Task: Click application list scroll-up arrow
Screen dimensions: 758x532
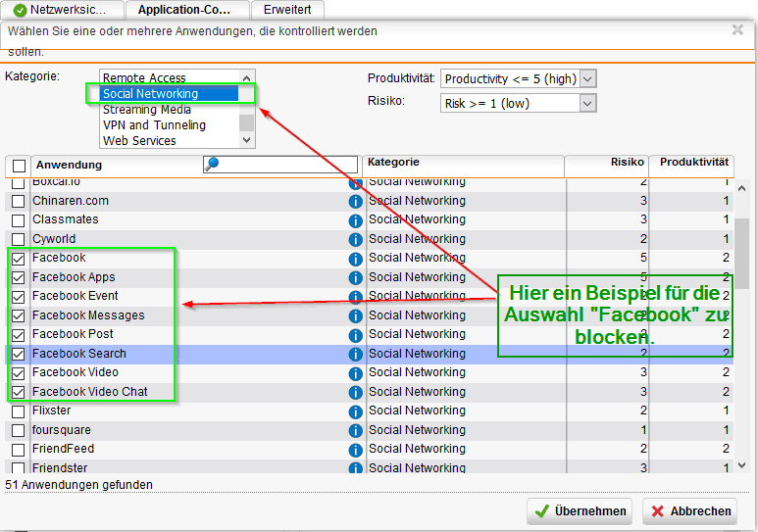Action: click(x=741, y=189)
